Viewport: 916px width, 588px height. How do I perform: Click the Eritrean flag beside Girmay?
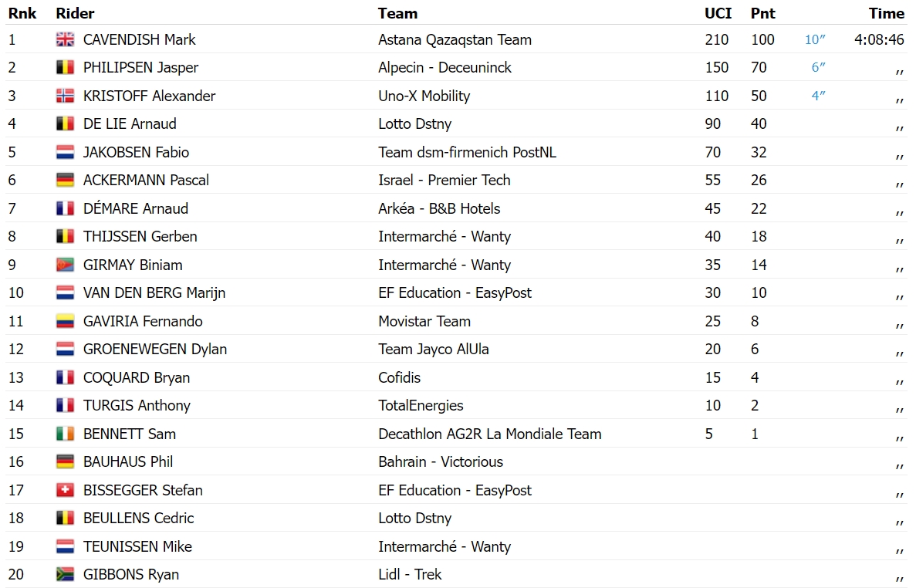coord(65,265)
